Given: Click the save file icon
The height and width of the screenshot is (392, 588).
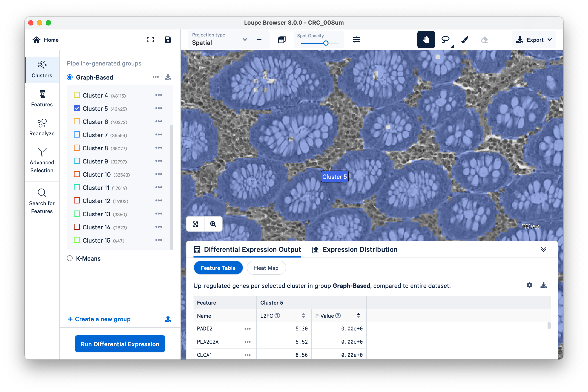Looking at the screenshot, I should pos(168,40).
